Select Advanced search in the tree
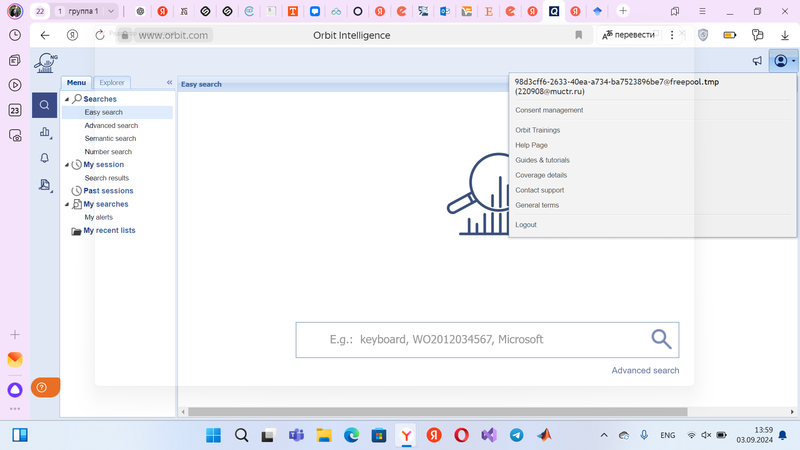The image size is (800, 450). [111, 126]
